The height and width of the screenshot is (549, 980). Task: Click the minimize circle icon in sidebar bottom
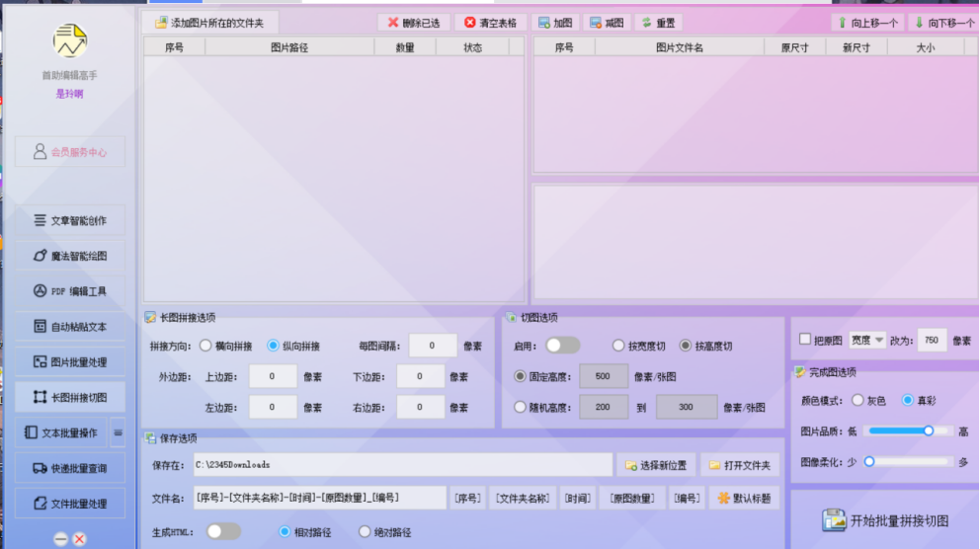60,539
